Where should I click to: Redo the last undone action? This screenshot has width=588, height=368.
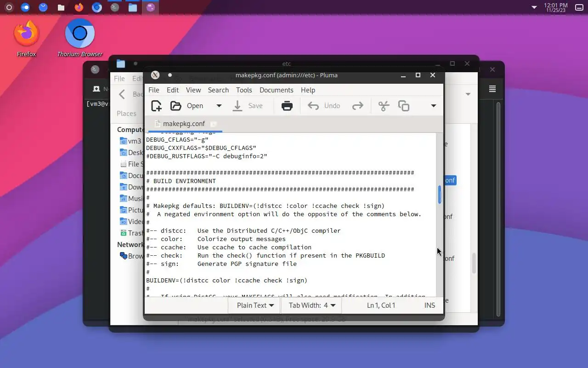coord(357,106)
